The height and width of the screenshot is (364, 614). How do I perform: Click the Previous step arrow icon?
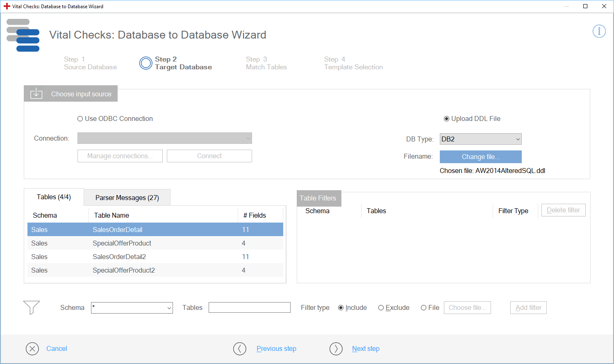(x=240, y=348)
